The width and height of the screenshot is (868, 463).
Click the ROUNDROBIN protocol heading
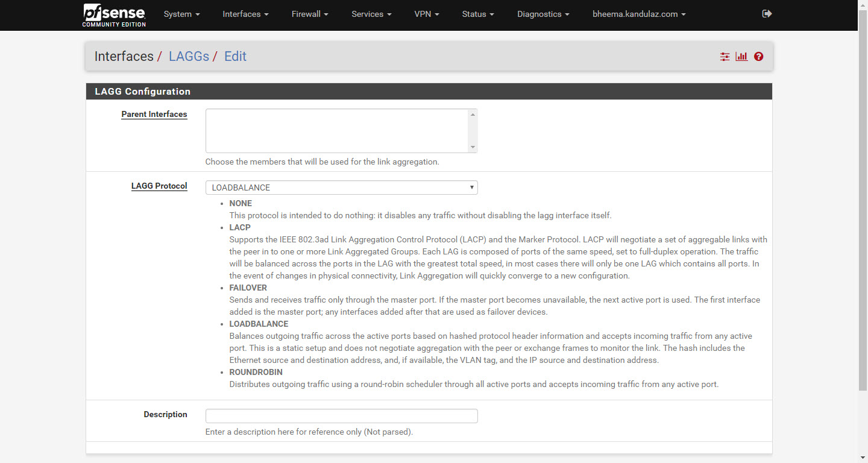[256, 372]
